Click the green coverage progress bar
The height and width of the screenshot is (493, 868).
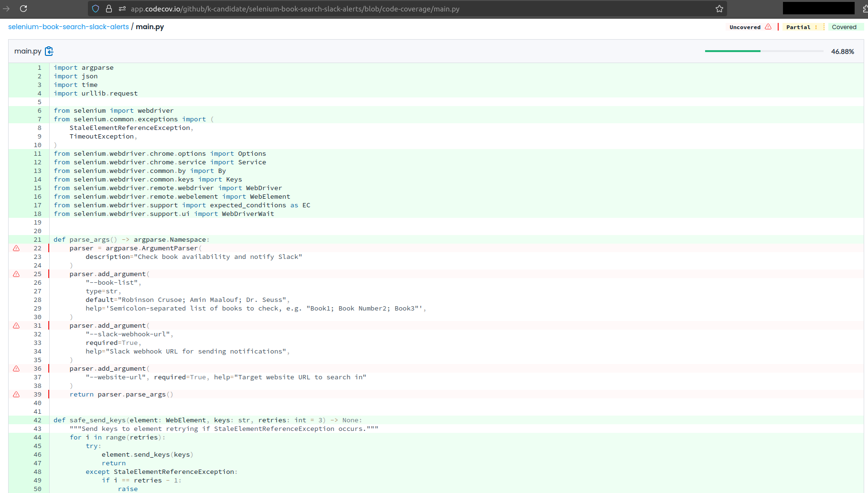click(732, 51)
